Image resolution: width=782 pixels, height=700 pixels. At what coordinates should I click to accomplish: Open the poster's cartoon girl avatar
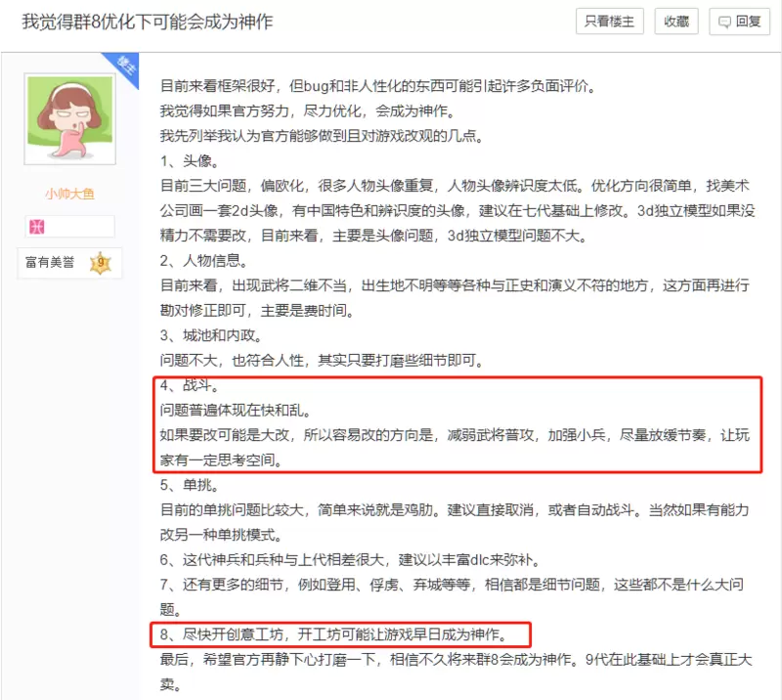[x=69, y=118]
